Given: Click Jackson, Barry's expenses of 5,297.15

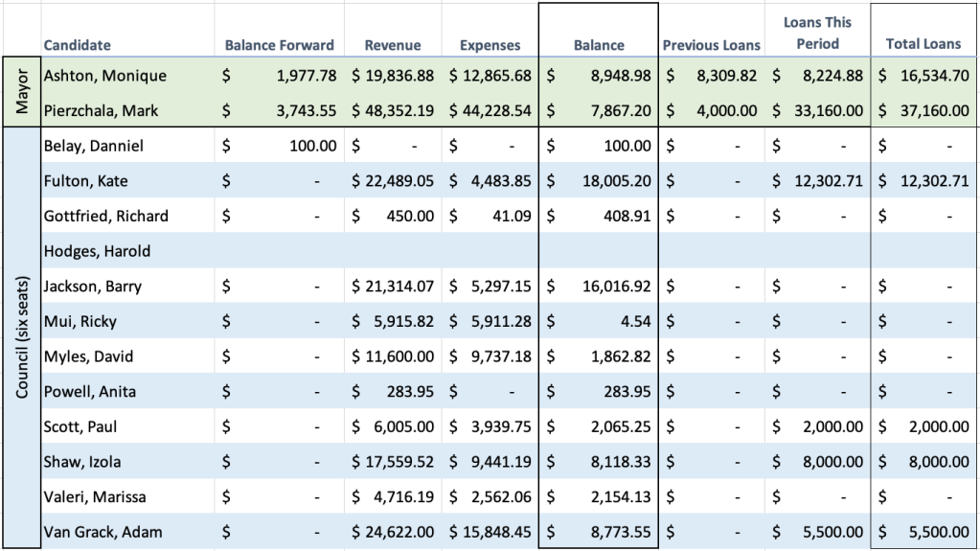Looking at the screenshot, I should point(490,287).
